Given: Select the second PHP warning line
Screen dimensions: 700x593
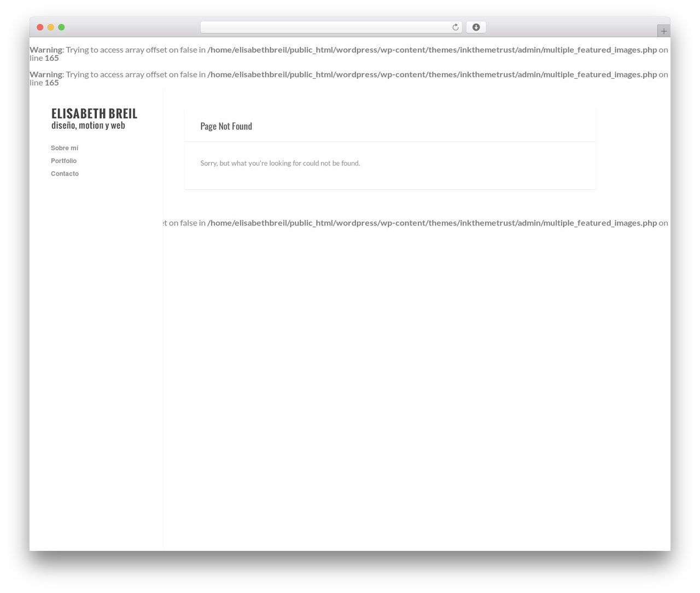Looking at the screenshot, I should pyautogui.click(x=349, y=78).
